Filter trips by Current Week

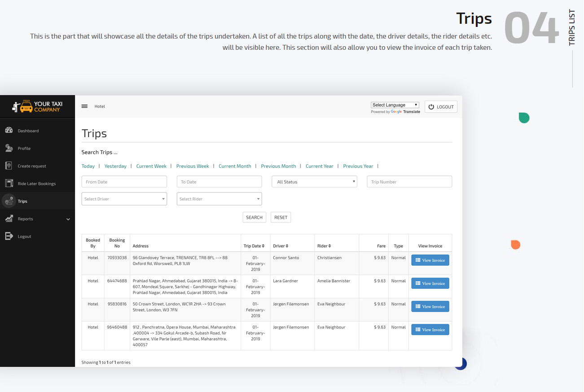151,166
